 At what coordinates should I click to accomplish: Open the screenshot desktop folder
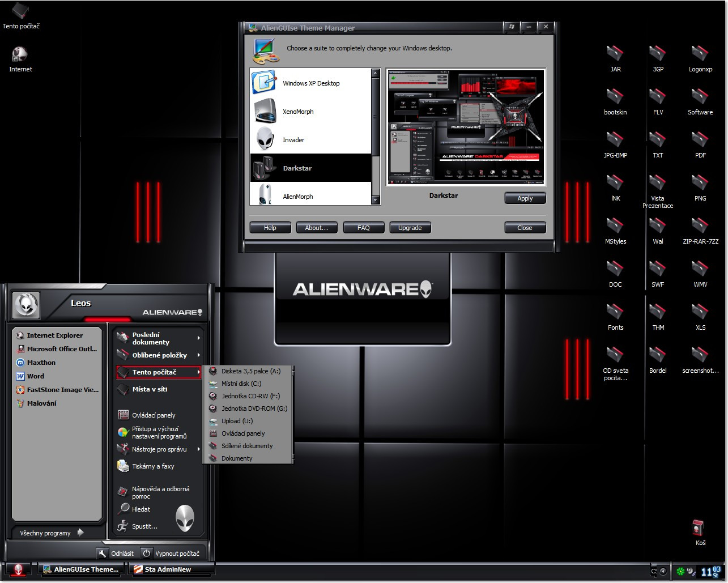[x=700, y=360]
